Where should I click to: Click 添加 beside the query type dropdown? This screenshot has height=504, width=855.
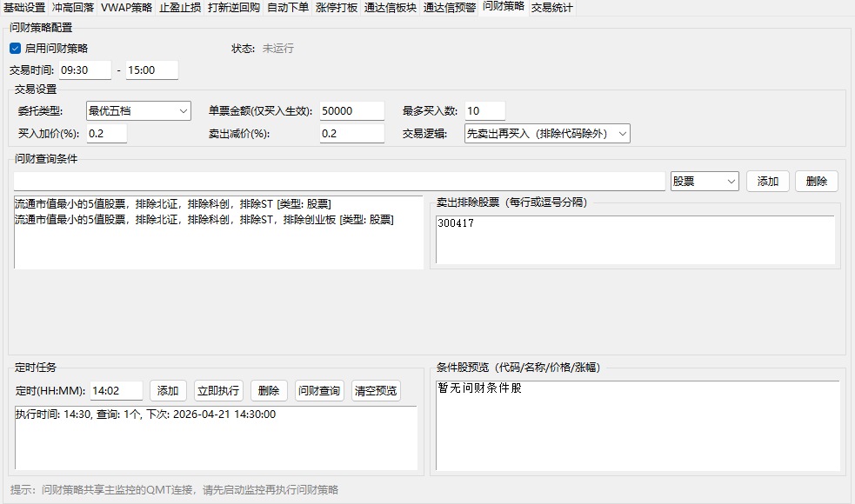pyautogui.click(x=768, y=182)
